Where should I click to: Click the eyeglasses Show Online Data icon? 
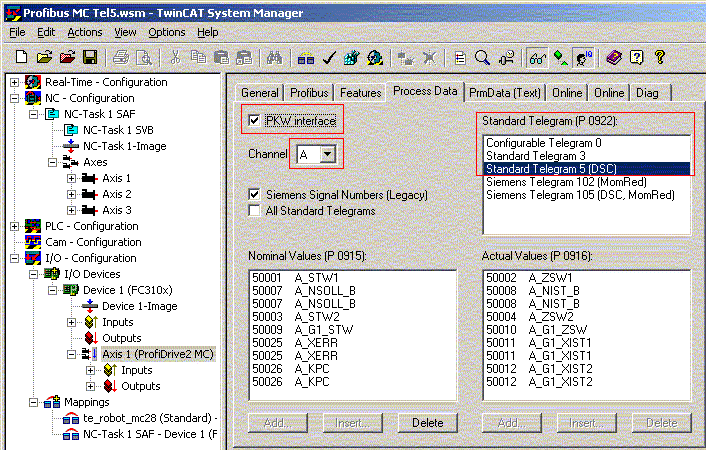tap(538, 58)
